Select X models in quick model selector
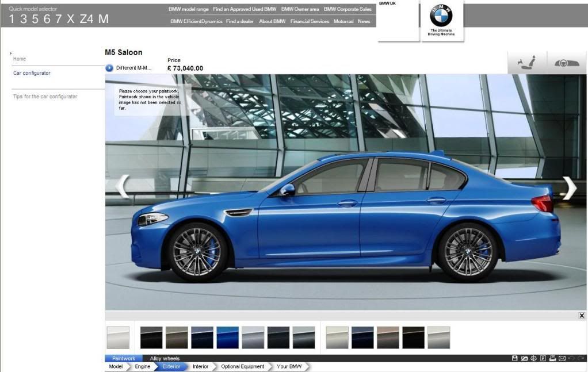 (71, 19)
